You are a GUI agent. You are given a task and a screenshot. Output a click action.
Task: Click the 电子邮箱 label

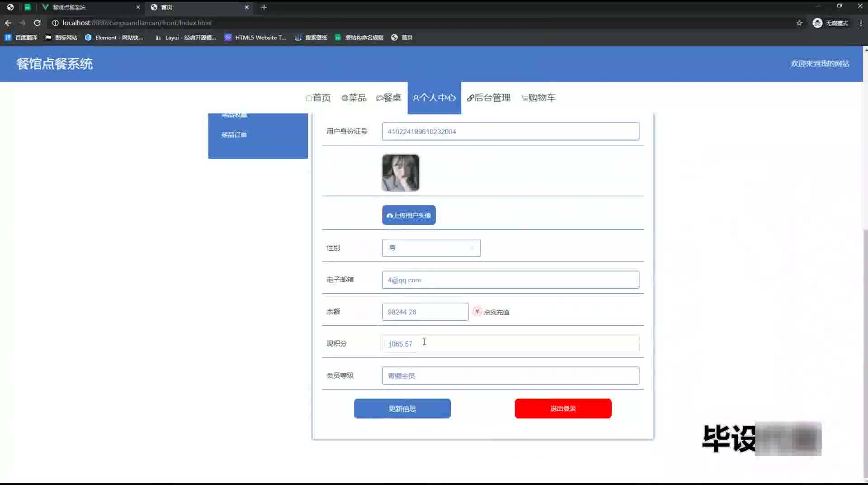(340, 280)
